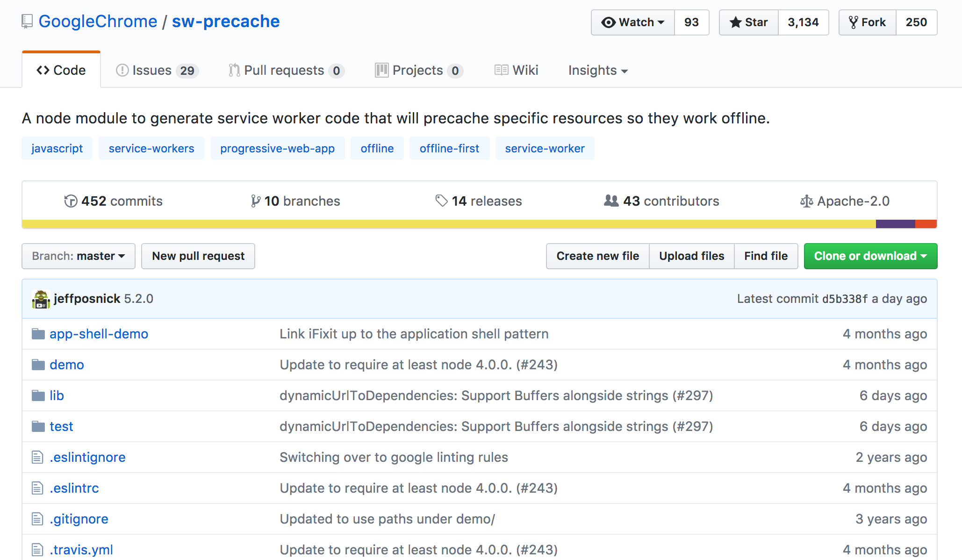Click the commits history icon

pyautogui.click(x=71, y=201)
